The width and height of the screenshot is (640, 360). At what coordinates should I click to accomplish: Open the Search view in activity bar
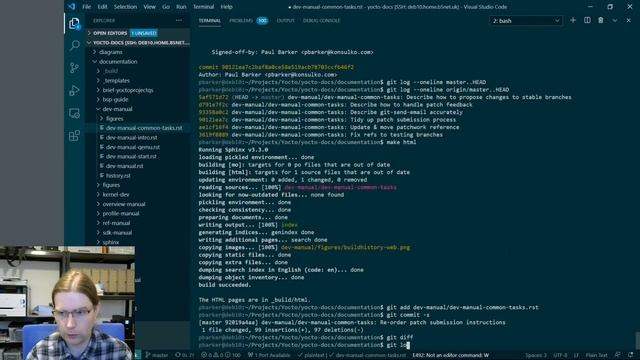[74, 45]
